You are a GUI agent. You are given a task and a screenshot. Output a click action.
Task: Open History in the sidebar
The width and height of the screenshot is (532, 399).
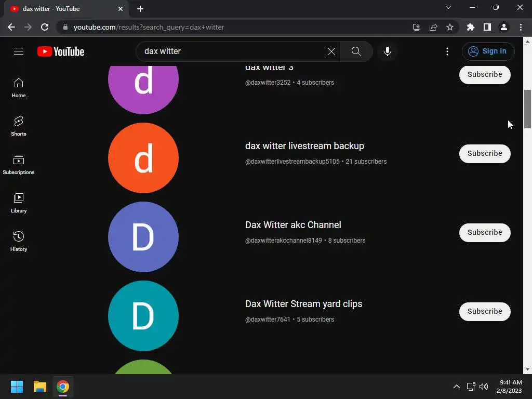[x=19, y=241]
